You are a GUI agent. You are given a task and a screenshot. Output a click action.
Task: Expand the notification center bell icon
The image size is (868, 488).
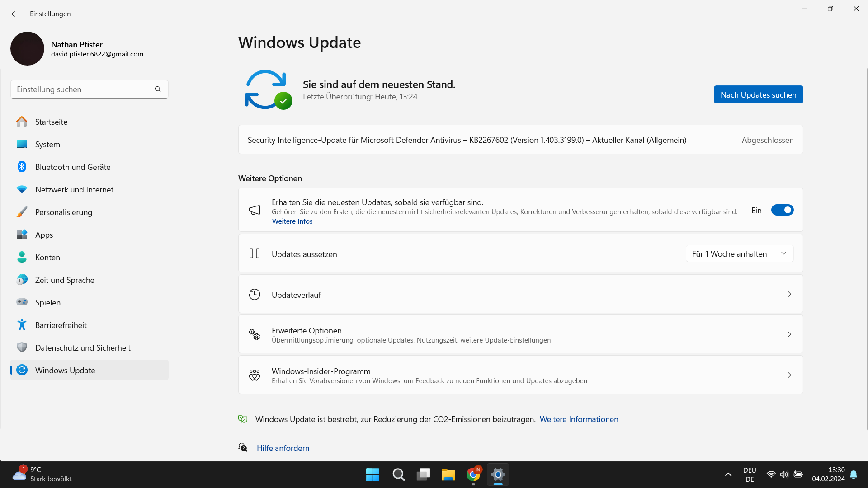(x=854, y=475)
